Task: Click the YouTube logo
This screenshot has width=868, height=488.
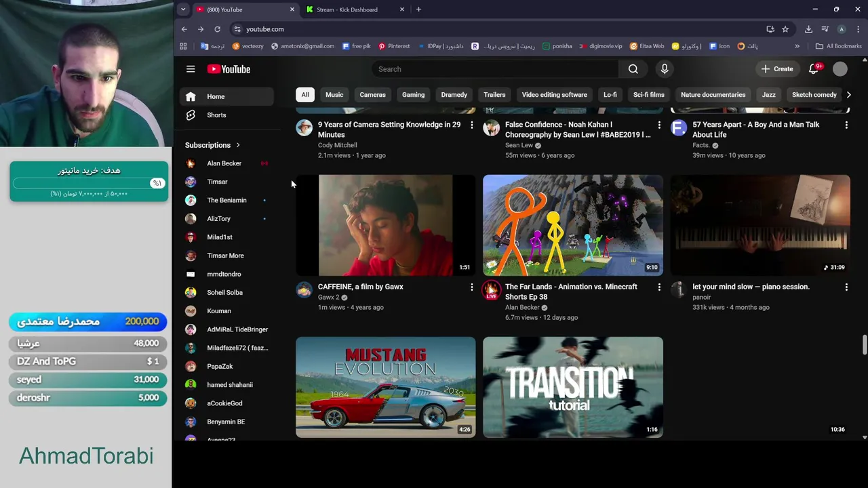Action: pos(229,69)
